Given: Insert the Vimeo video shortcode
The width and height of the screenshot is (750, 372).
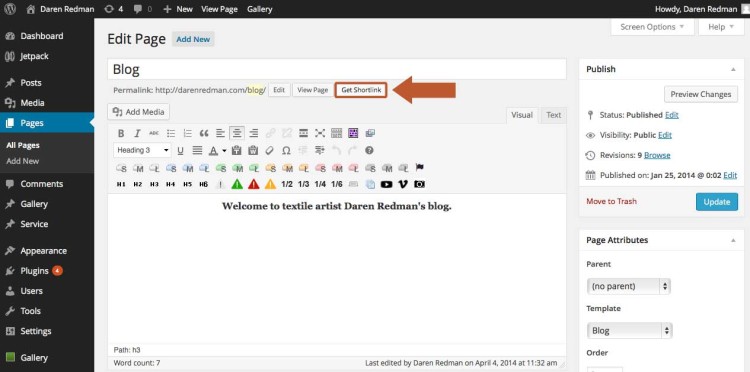Looking at the screenshot, I should coord(403,184).
